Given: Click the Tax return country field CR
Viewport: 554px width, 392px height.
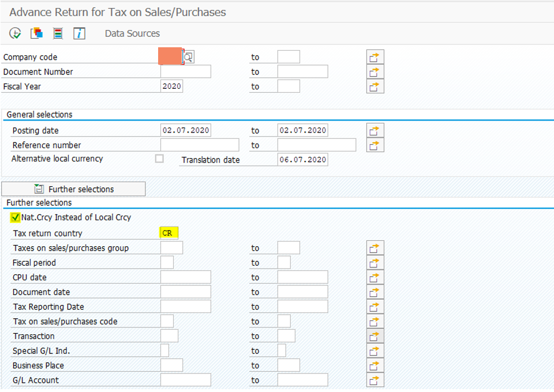Looking at the screenshot, I should pos(169,233).
